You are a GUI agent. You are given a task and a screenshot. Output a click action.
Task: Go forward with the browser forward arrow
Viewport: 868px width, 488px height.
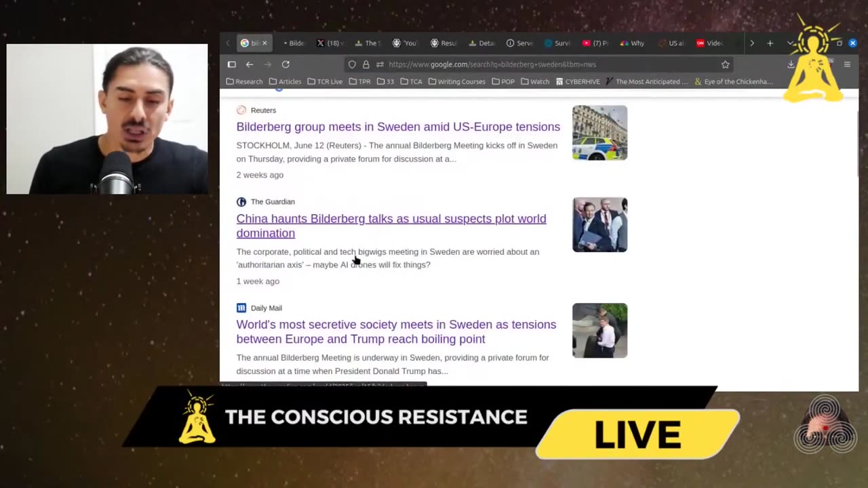click(267, 64)
